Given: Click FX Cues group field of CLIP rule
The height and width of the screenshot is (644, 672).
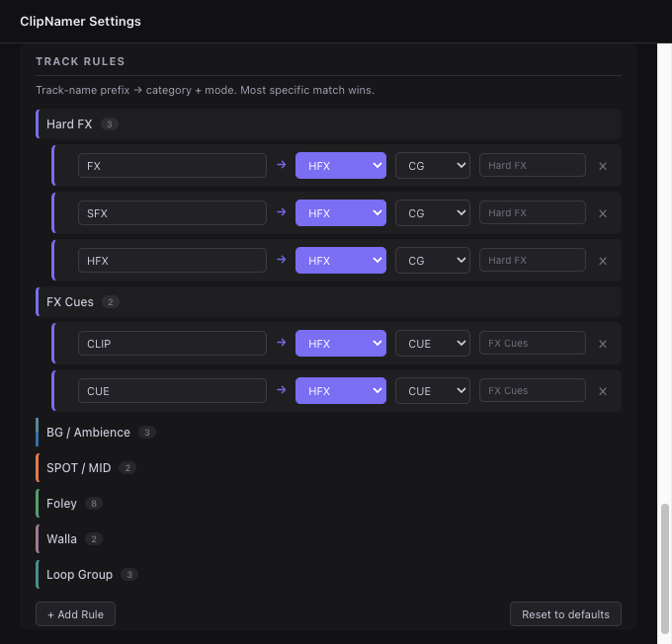Looking at the screenshot, I should click(533, 343).
